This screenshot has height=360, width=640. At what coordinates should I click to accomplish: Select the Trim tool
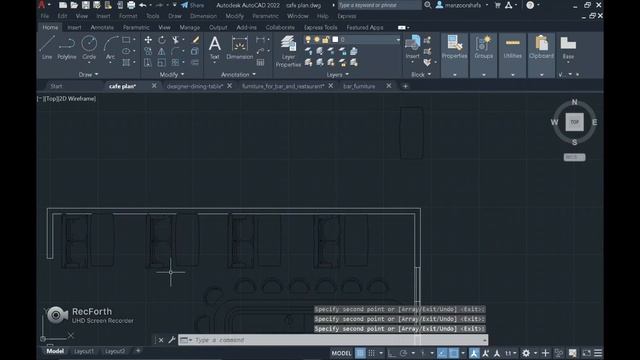click(x=176, y=40)
